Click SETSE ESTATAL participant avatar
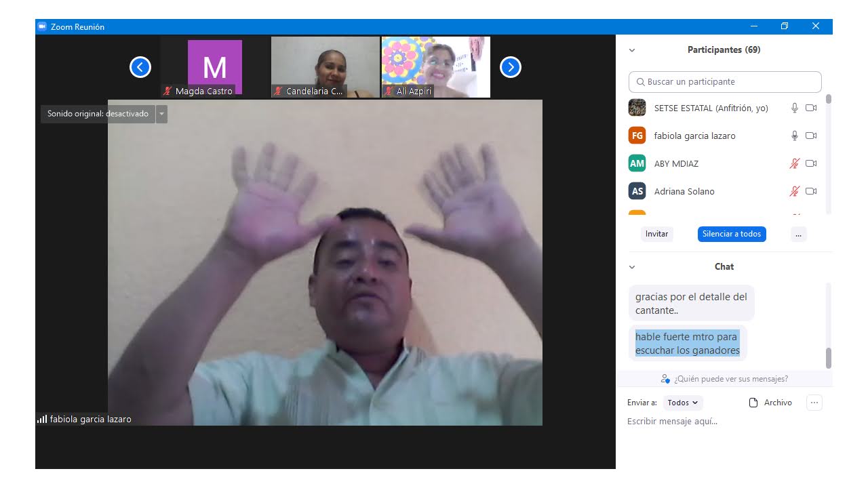The width and height of the screenshot is (868, 488). tap(637, 108)
